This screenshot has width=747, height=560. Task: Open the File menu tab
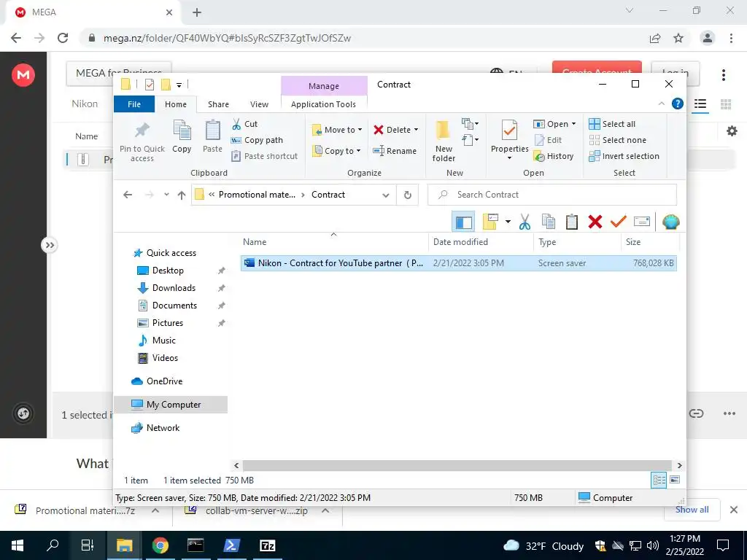tap(134, 104)
